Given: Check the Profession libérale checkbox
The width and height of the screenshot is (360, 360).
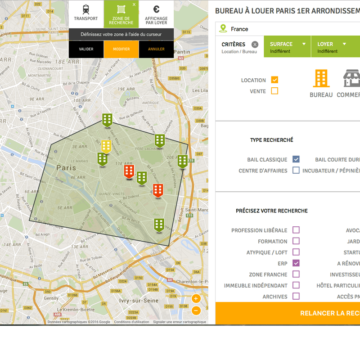Looking at the screenshot, I should click(296, 230).
